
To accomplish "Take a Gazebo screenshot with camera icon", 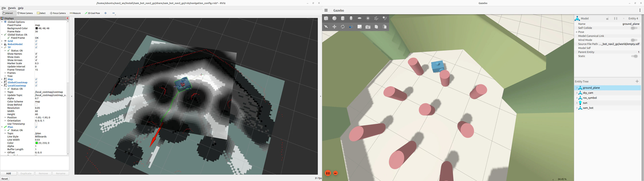I will (368, 27).
